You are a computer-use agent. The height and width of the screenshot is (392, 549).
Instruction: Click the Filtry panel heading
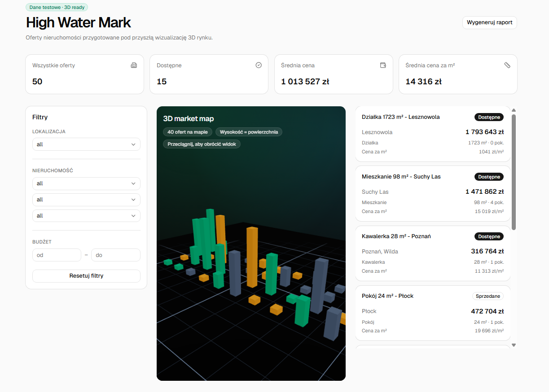click(x=40, y=117)
